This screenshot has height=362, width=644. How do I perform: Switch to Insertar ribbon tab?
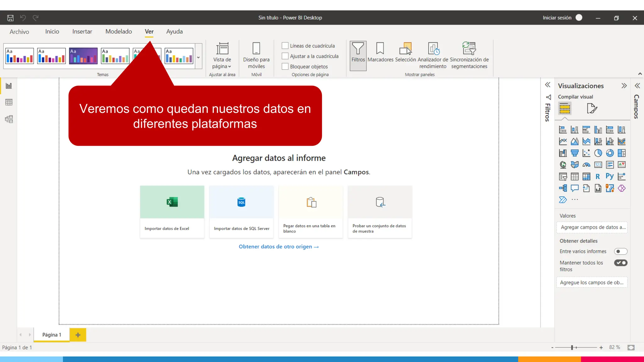pos(82,31)
